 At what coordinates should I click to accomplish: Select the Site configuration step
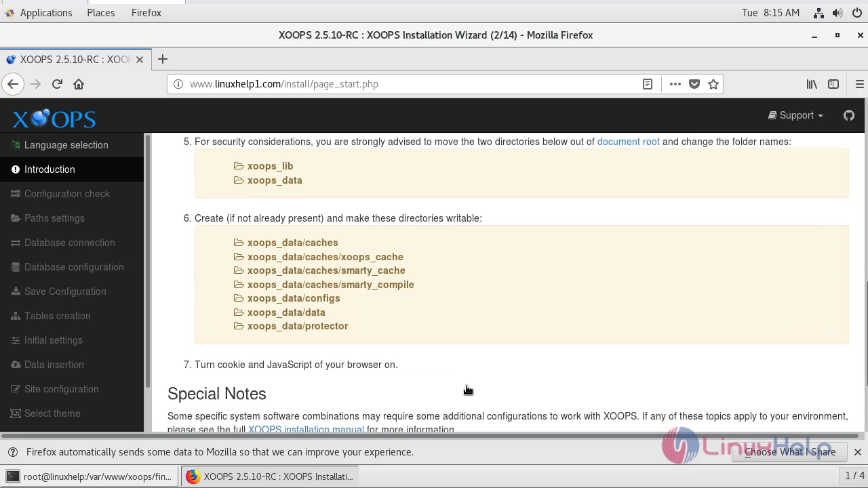point(72,389)
